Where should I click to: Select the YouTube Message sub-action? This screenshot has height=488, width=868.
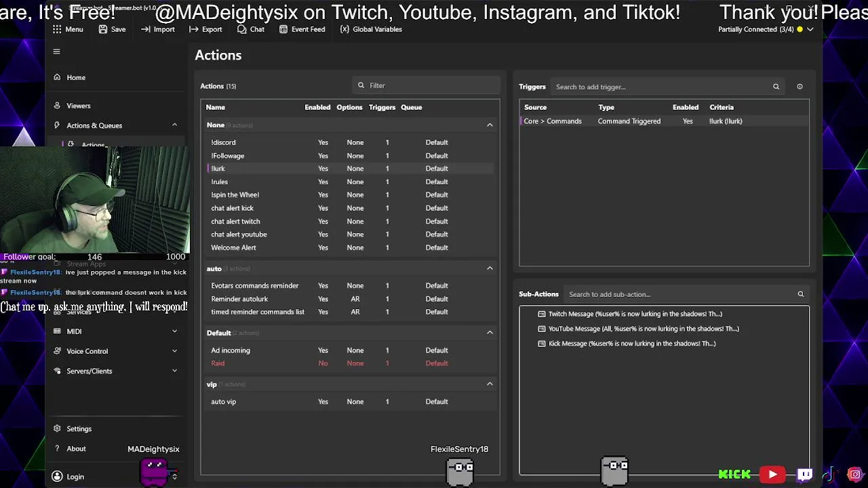tap(638, 329)
